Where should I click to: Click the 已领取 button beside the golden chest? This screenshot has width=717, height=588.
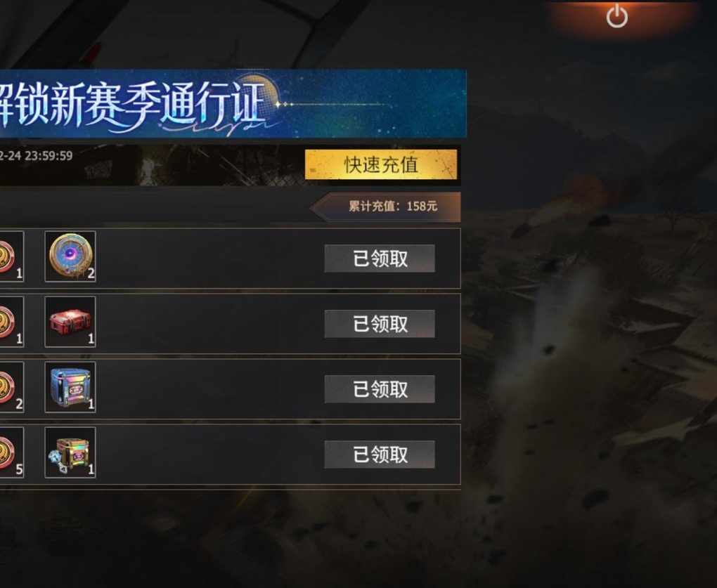(x=380, y=455)
